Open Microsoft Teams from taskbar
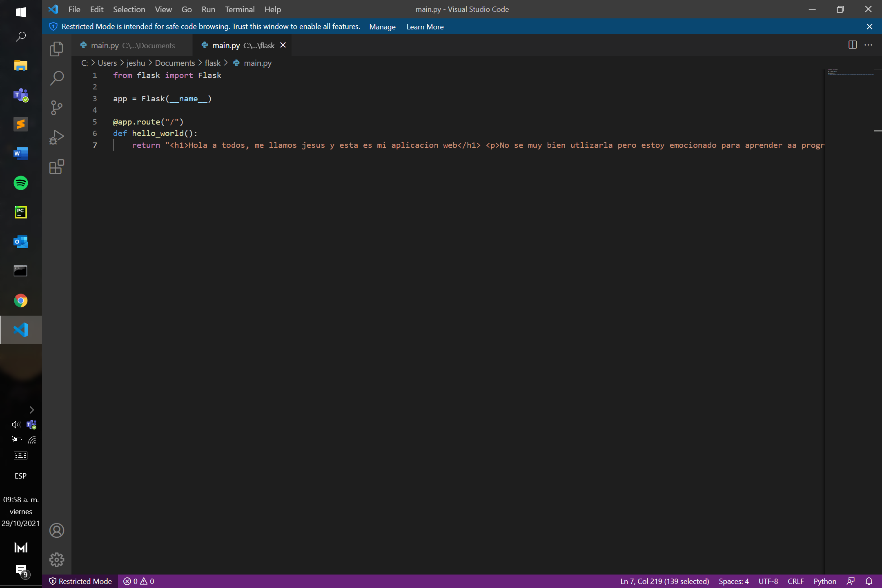This screenshot has width=882, height=588. click(21, 95)
